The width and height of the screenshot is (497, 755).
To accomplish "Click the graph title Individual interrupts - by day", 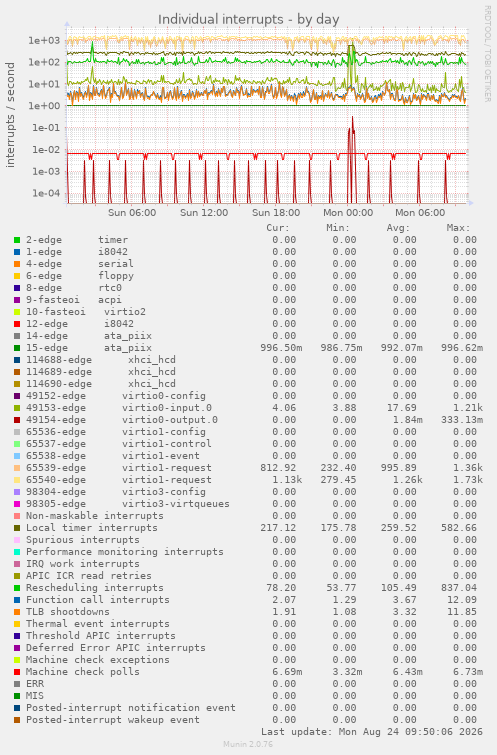I will (x=248, y=19).
